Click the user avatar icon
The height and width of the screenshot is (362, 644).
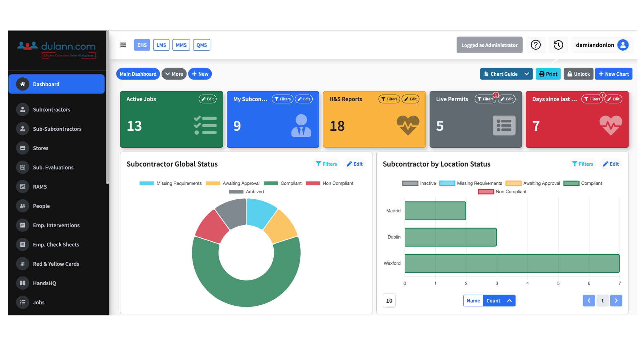[x=623, y=45]
